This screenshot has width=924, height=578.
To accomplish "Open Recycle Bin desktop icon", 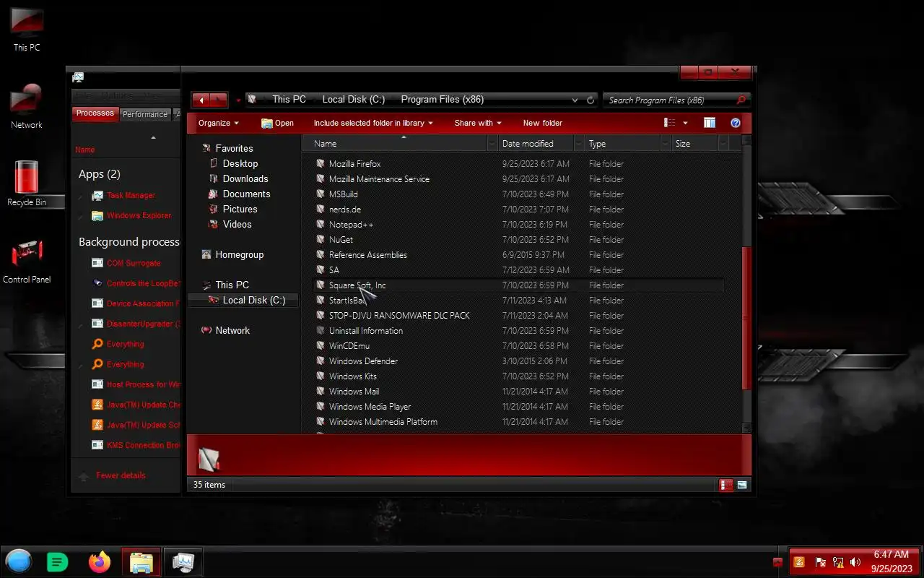I will pos(27,184).
